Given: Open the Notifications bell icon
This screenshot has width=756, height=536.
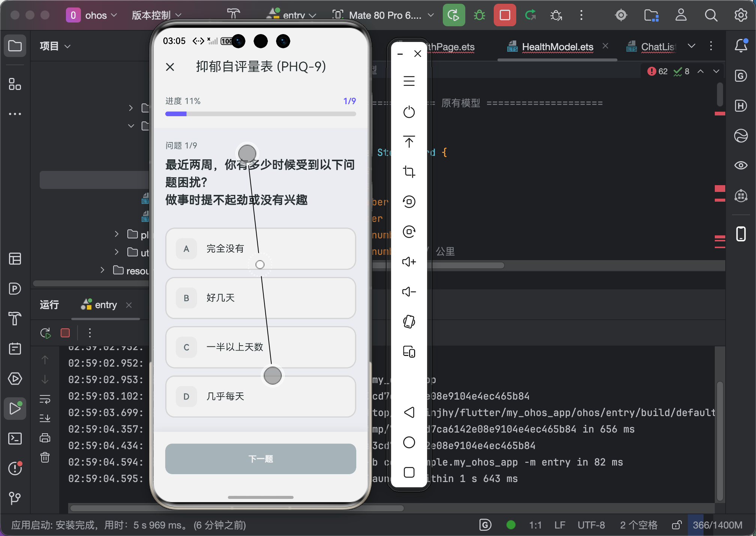Looking at the screenshot, I should [x=741, y=46].
